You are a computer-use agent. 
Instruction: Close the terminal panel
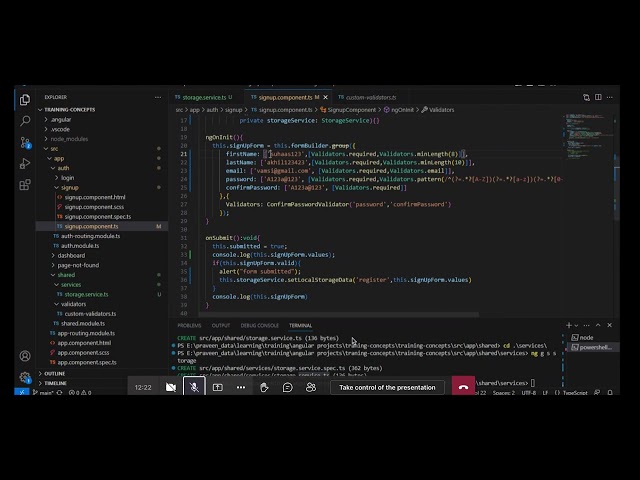[610, 325]
